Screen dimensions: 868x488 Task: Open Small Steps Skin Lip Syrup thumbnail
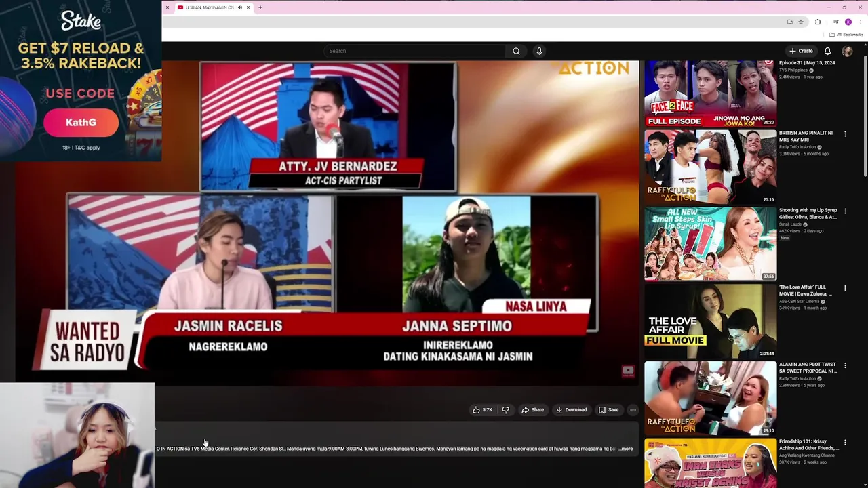pyautogui.click(x=710, y=244)
